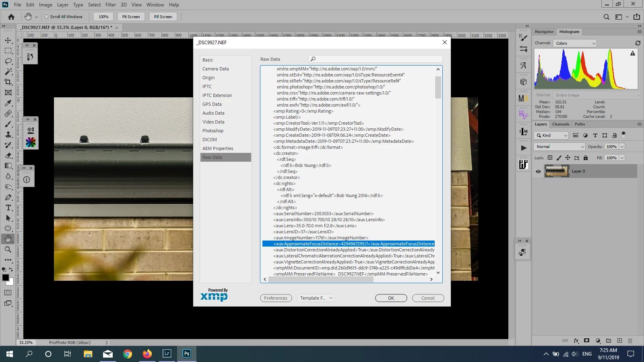644x362 pixels.
Task: Select the Clone Stamp tool
Action: point(8,134)
